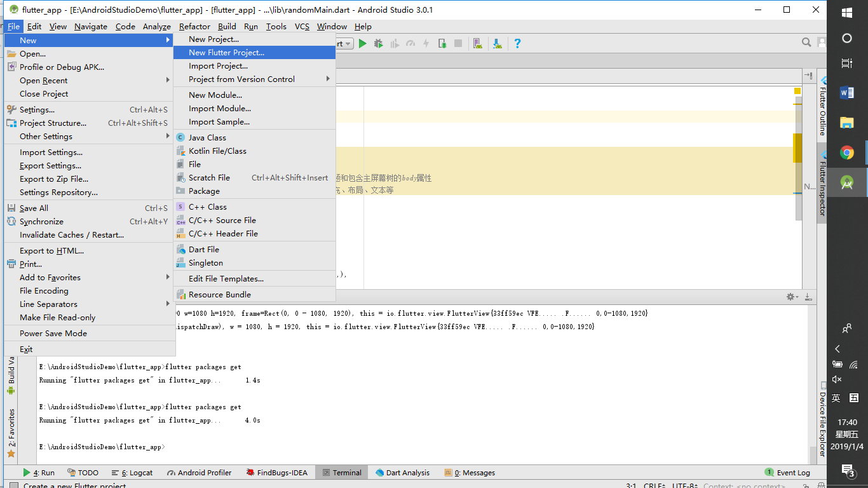This screenshot has width=868, height=488.
Task: Choose Kotlin File/Class from the New submenu
Action: click(254, 151)
